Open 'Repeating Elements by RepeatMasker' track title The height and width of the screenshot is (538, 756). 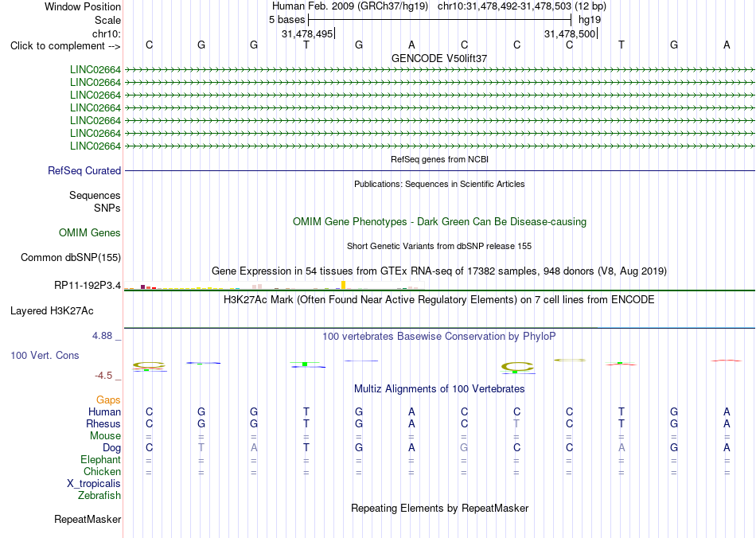(439, 509)
